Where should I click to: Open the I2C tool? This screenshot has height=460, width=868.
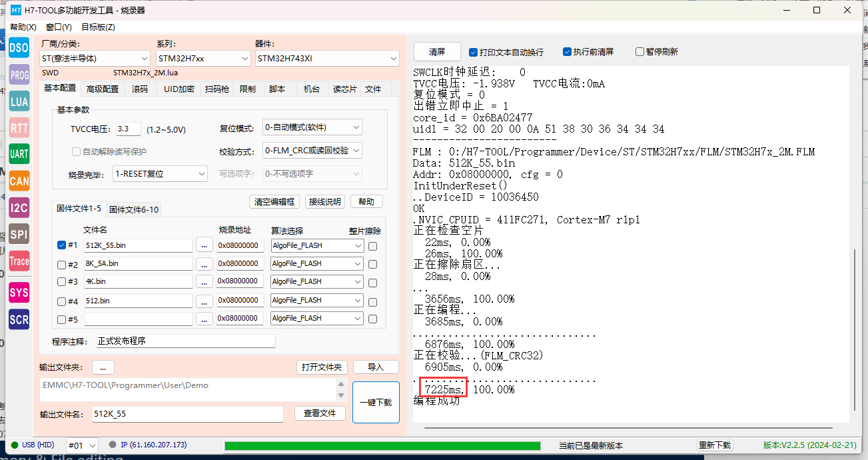coord(19,207)
